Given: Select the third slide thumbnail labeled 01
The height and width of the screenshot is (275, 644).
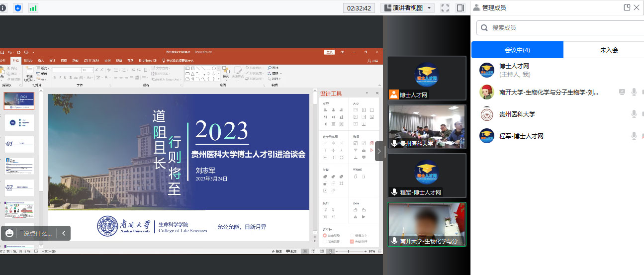Looking at the screenshot, I should [19, 144].
